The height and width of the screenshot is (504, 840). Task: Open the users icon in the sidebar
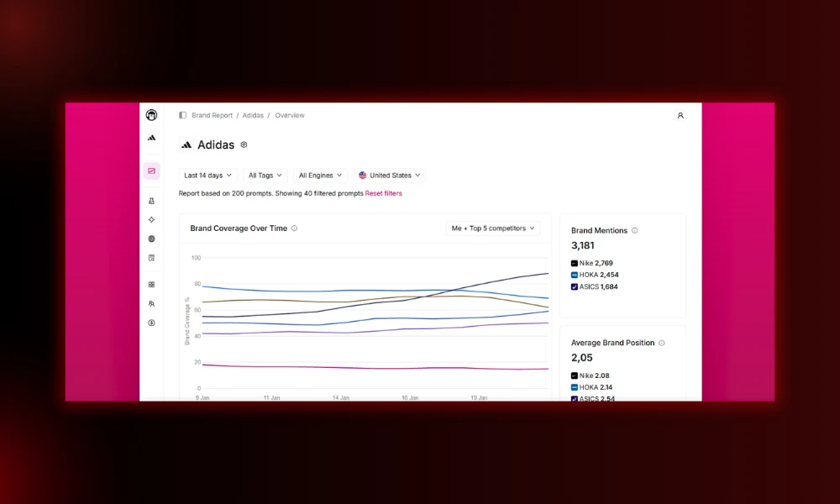point(151,304)
